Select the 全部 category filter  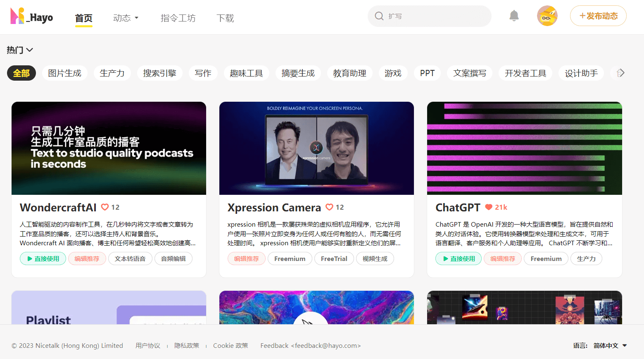click(x=21, y=73)
